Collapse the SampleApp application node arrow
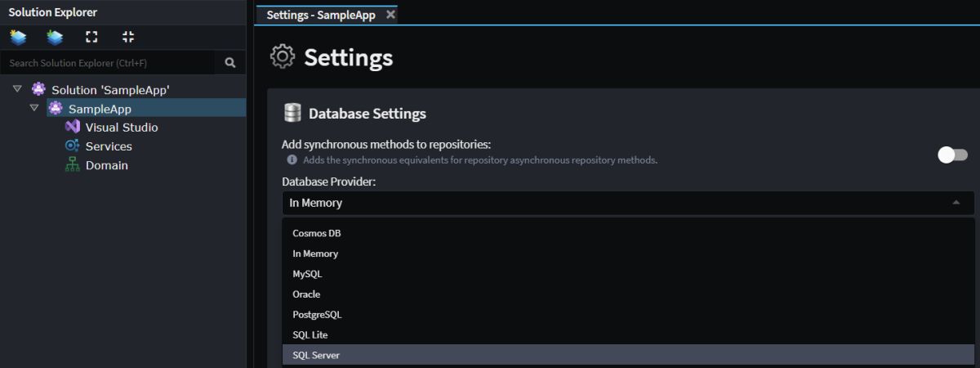980x368 pixels. click(x=34, y=108)
